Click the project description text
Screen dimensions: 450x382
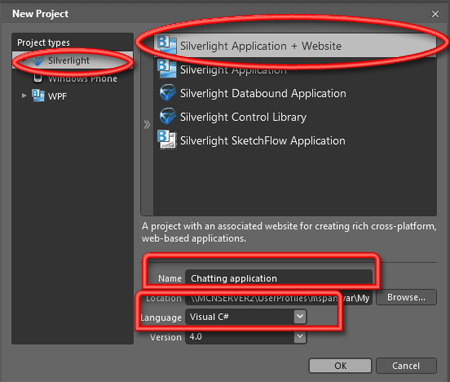coord(289,232)
